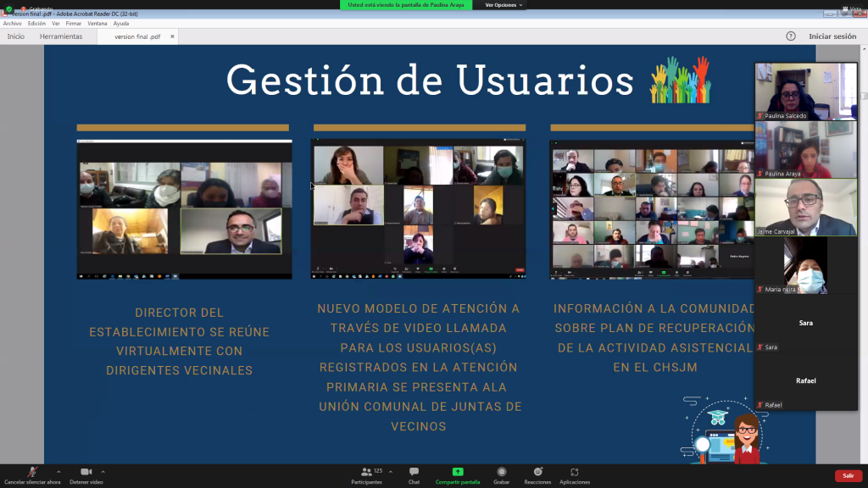Click Iniciar sesión in Acrobat
This screenshot has width=868, height=488.
[x=832, y=36]
